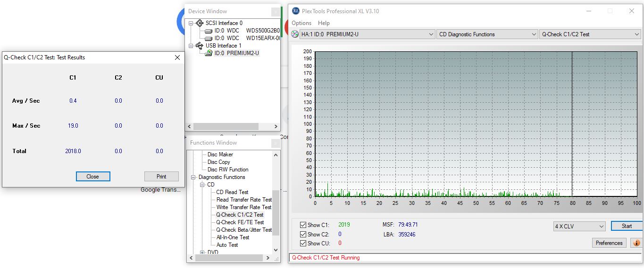
Task: Click Print in the Test Results dialog
Action: pos(161,177)
